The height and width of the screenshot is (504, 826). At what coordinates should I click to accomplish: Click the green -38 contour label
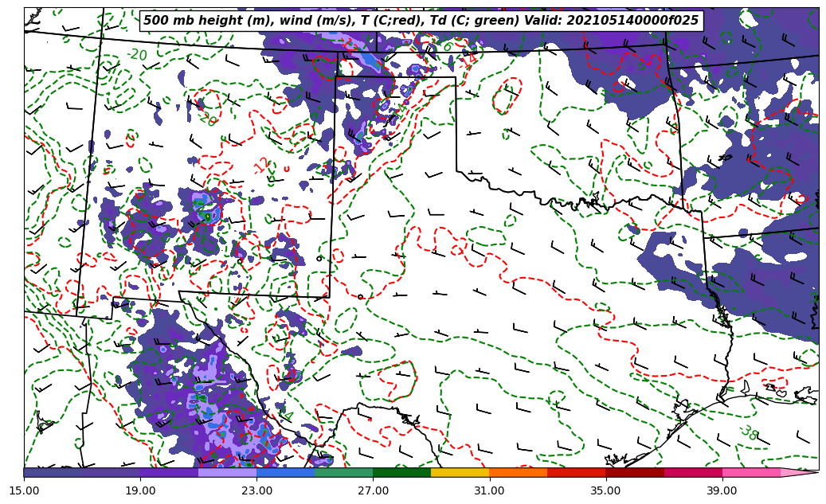tap(748, 432)
